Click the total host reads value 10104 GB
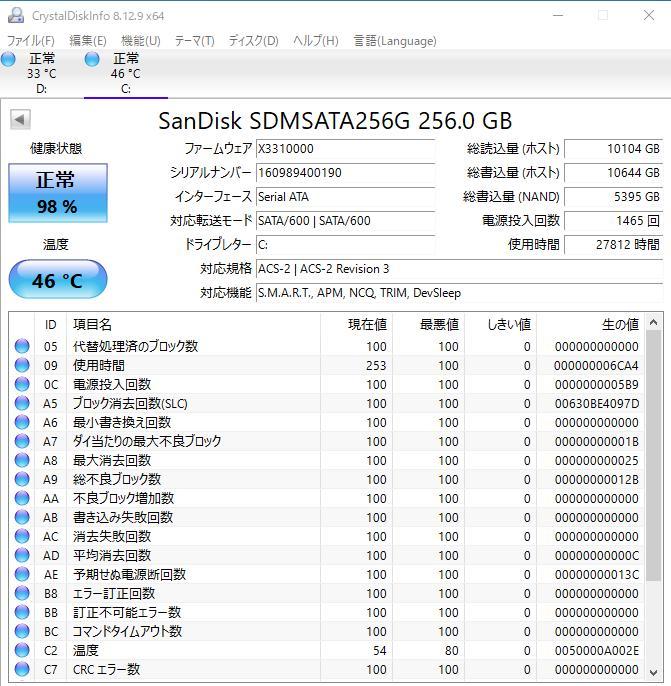The image size is (671, 686). pos(614,149)
